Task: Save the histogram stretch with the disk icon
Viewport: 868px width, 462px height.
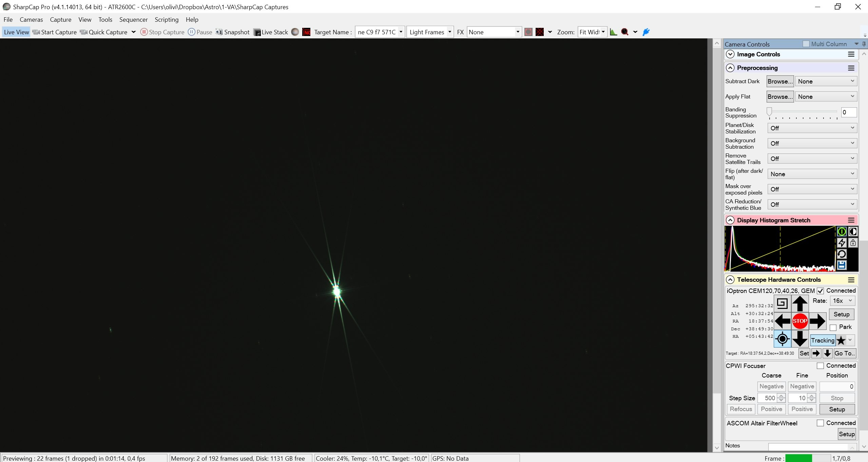Action: tap(842, 265)
